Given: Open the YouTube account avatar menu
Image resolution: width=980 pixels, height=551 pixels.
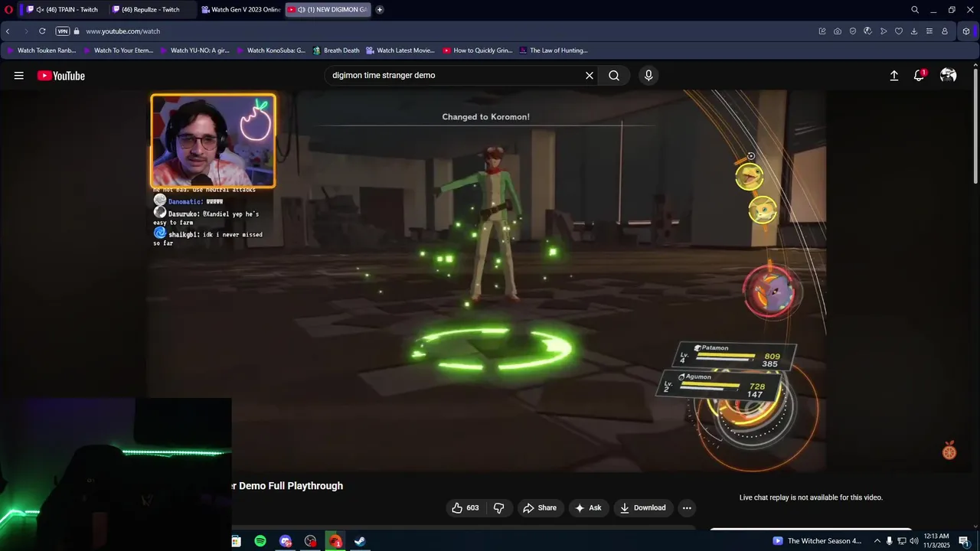Looking at the screenshot, I should (948, 76).
